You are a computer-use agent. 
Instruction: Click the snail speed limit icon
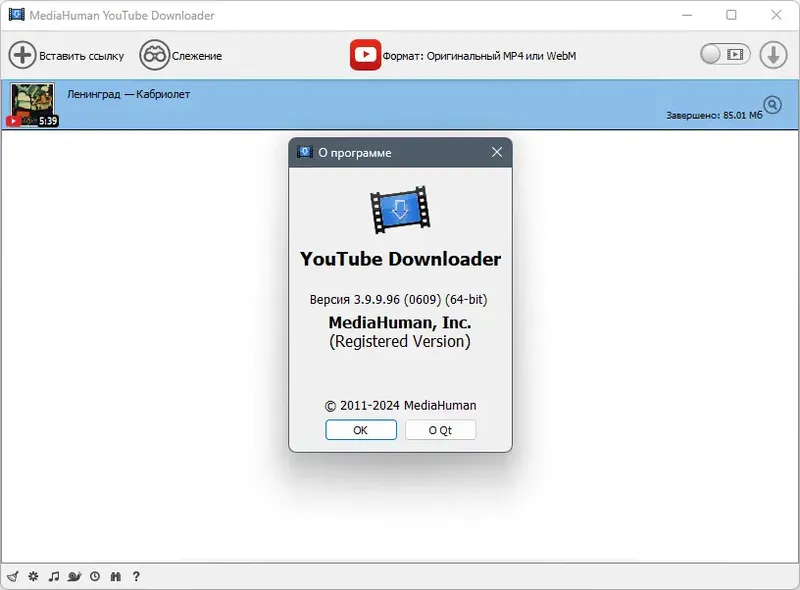(x=74, y=576)
